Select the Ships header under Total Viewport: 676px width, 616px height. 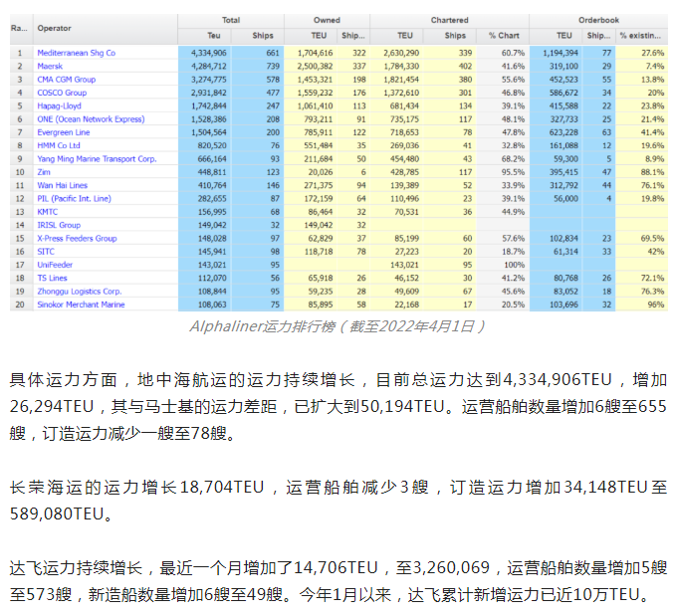coord(258,36)
